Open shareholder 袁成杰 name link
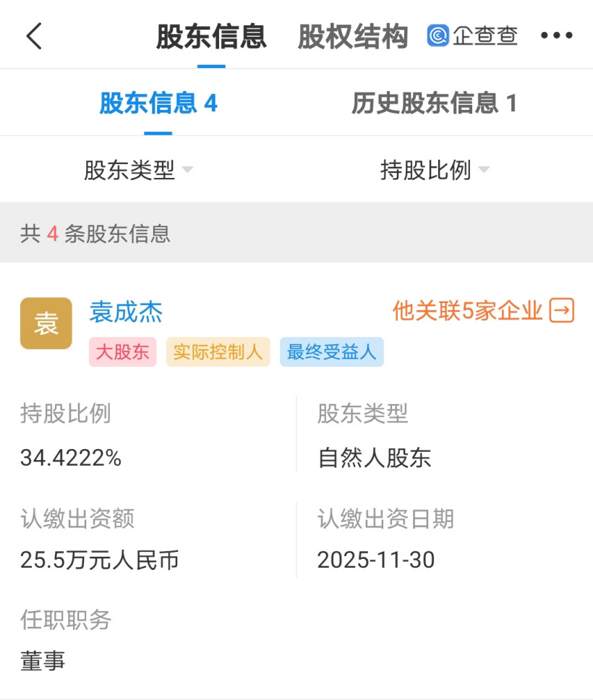 pyautogui.click(x=126, y=312)
